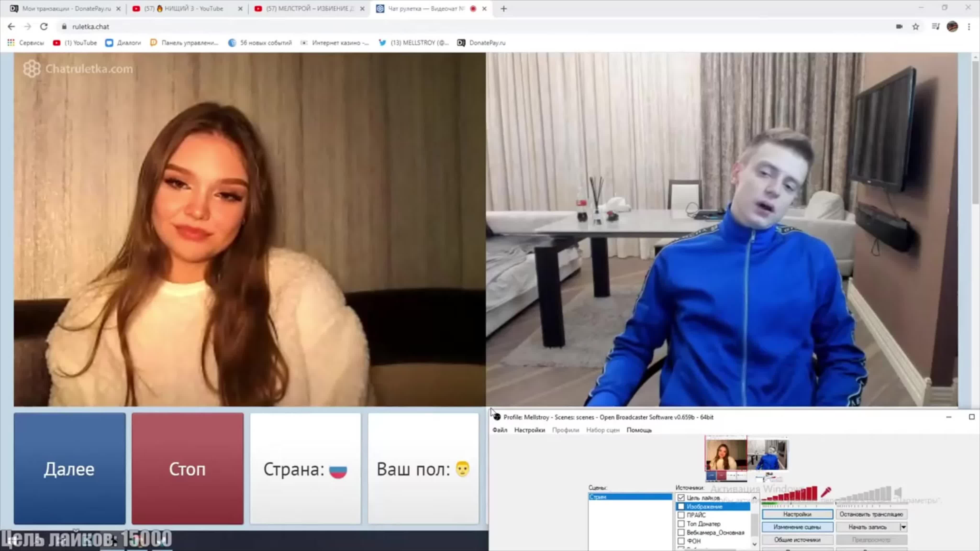The height and width of the screenshot is (551, 980).
Task: Expand the Начать запись dropdown arrow
Action: click(x=903, y=527)
